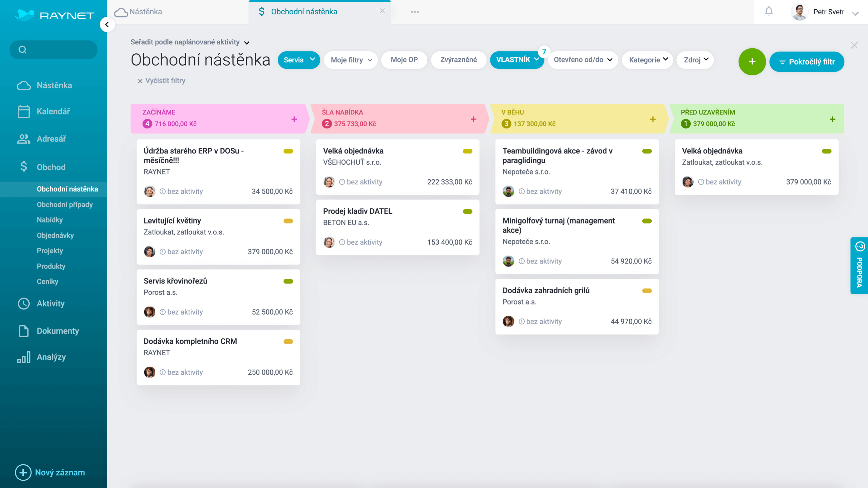Toggle the Moje OP filter
Viewport: 868px width, 488px height.
pos(404,60)
